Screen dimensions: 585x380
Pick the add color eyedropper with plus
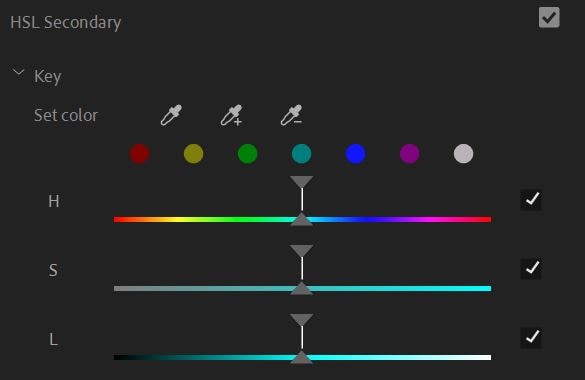point(232,115)
